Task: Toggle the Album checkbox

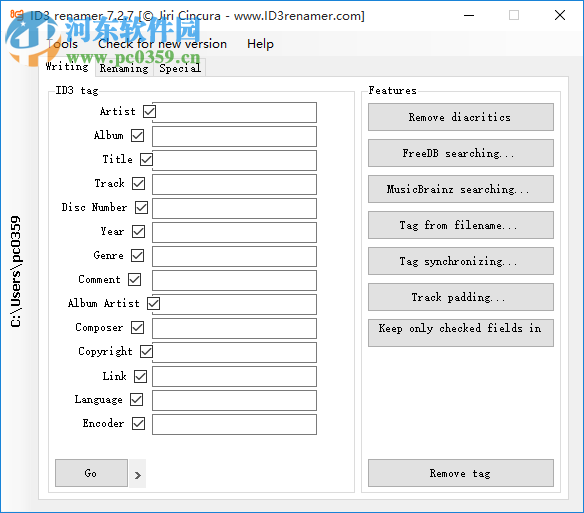Action: point(137,136)
